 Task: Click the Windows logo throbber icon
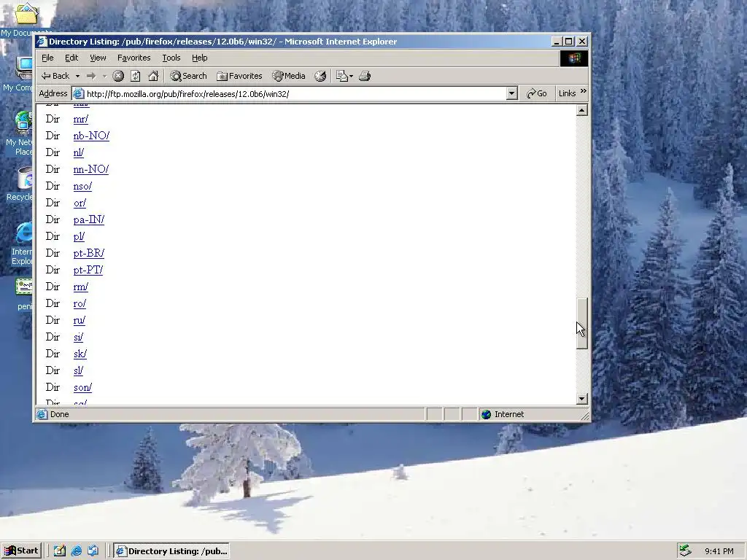[574, 58]
